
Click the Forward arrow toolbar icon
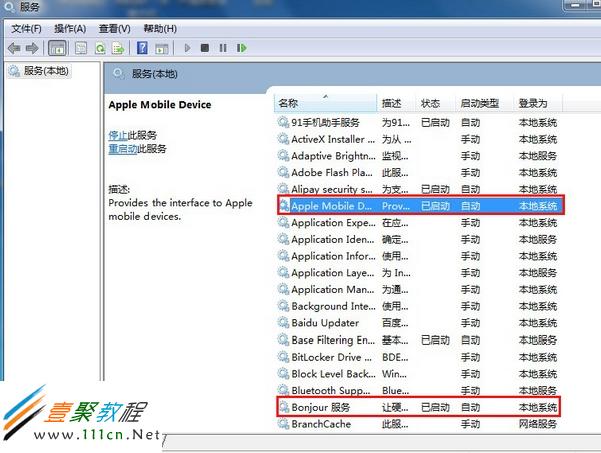pos(32,48)
